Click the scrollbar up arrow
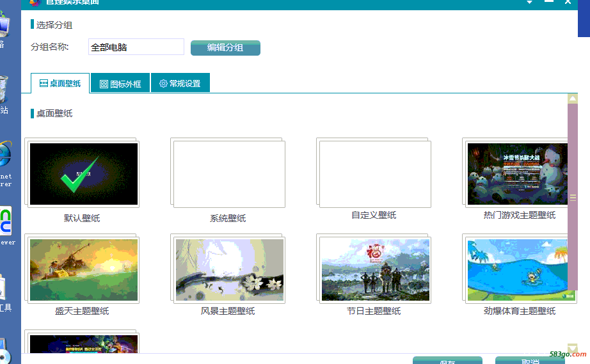 pos(572,99)
